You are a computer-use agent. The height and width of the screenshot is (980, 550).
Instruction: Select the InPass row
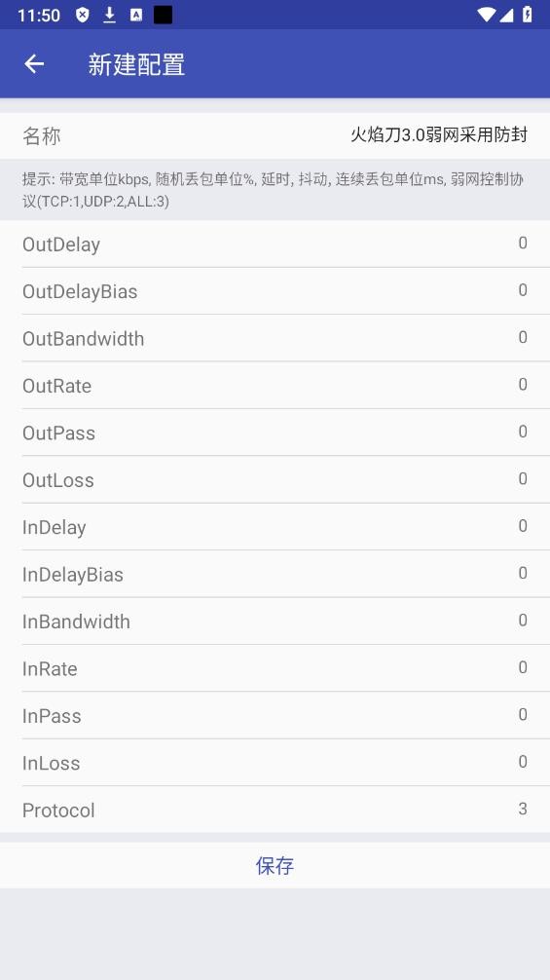(x=275, y=715)
